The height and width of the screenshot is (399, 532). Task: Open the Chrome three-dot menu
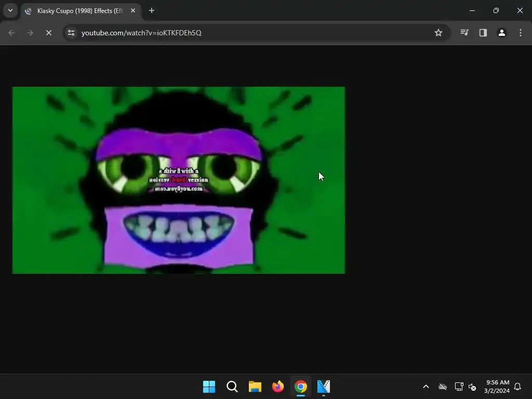(x=521, y=33)
